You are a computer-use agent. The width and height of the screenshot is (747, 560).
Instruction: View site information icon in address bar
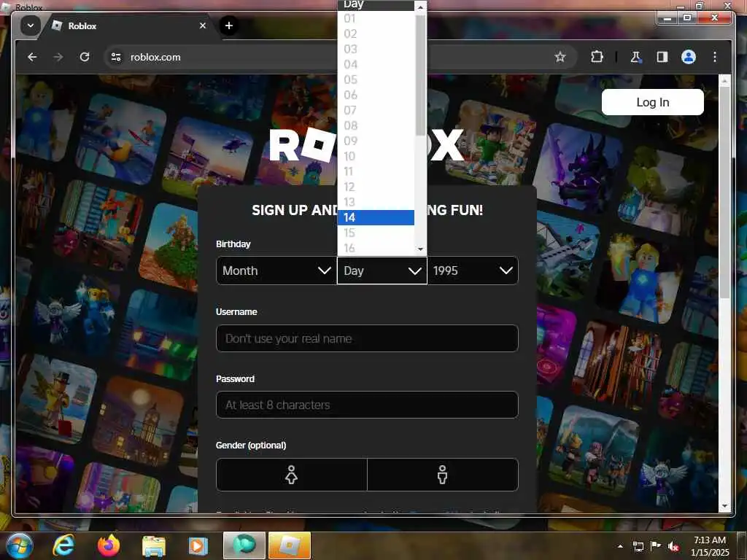pos(116,57)
